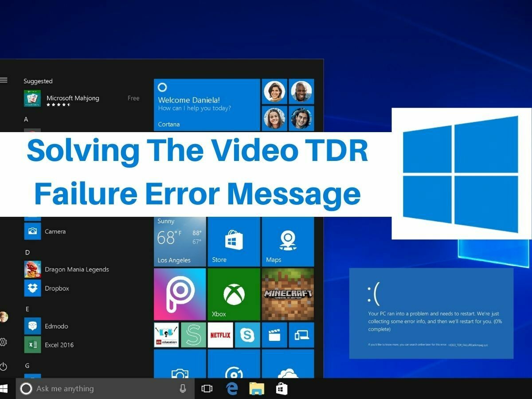Jump to app list letter "D"
This screenshot has height=399, width=532.
(27, 252)
